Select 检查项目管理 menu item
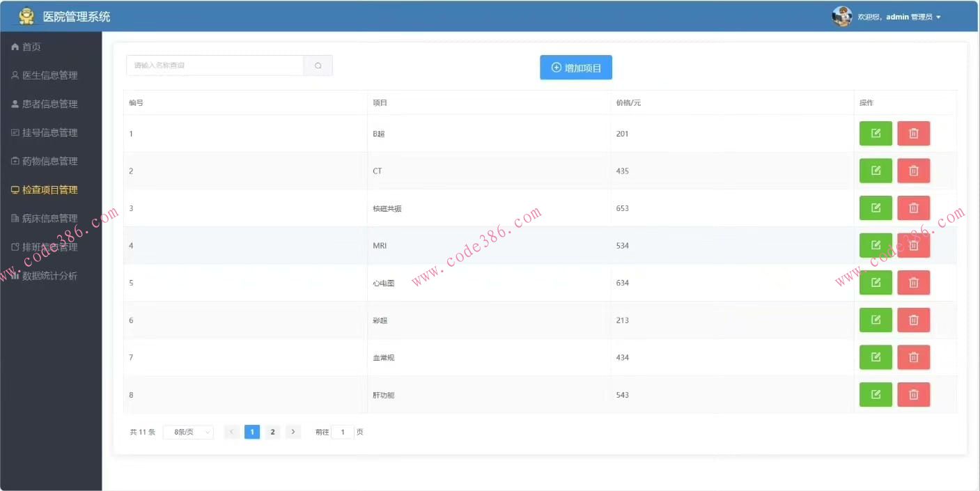980x491 pixels. [51, 189]
